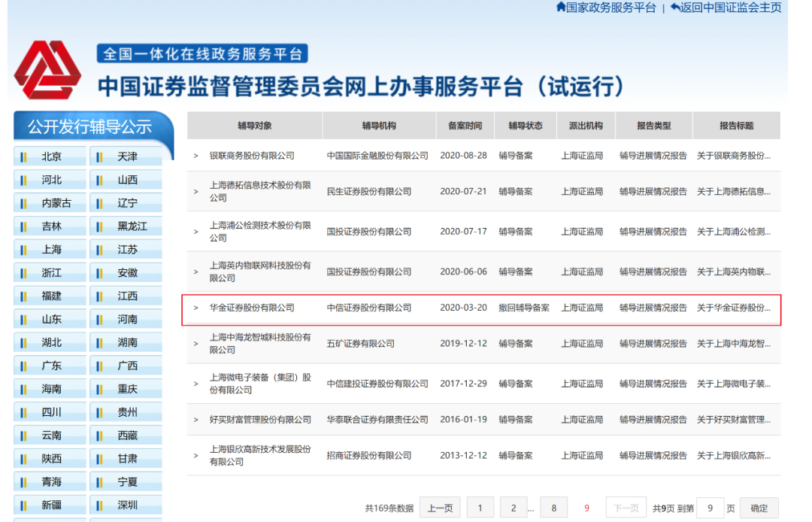Screen dimensions: 812x522
Task: Expand the 好买财富管理股份有限公司 row
Action: tap(196, 420)
